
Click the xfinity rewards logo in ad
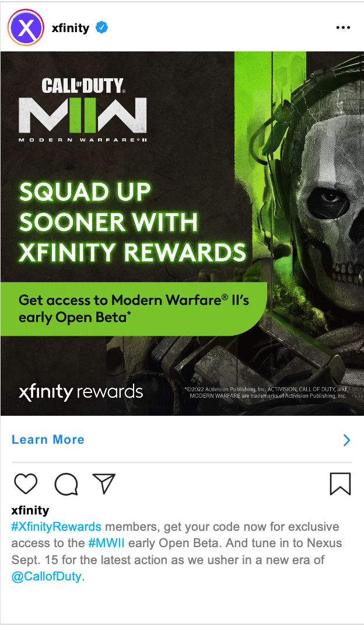81,392
